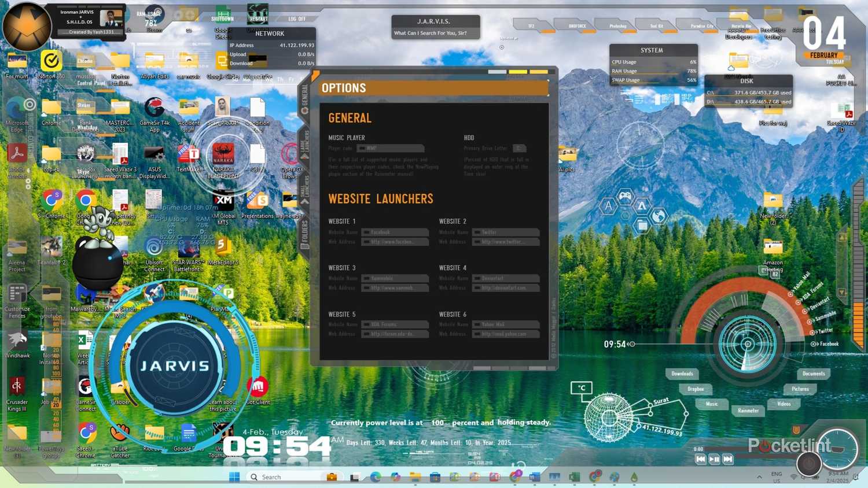Skip to previous track in player

[701, 459]
